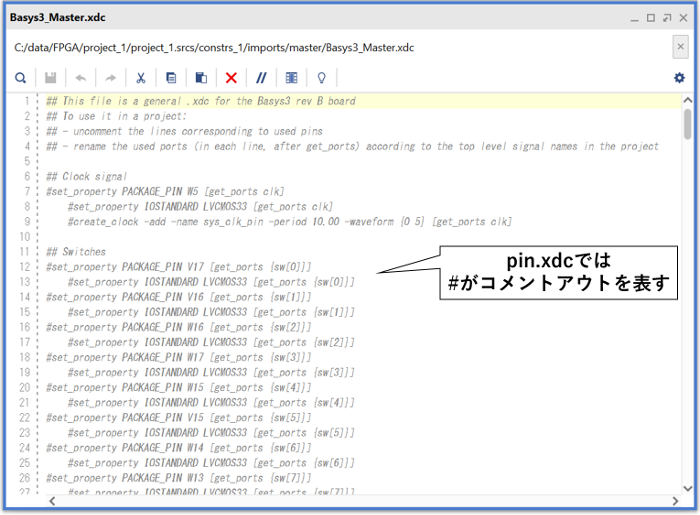The height and width of the screenshot is (515, 700).
Task: Click vertical scrollbar up arrow
Action: (688, 100)
